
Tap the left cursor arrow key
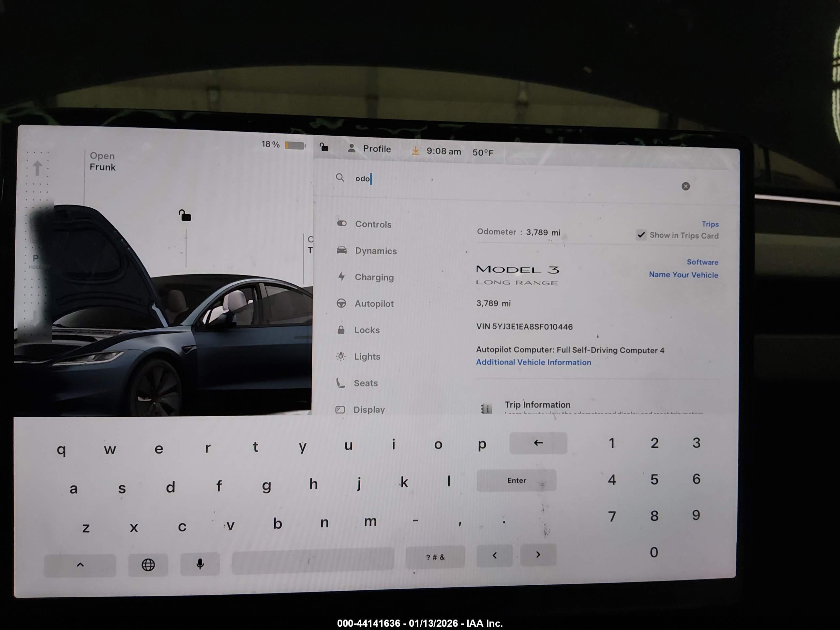(494, 556)
